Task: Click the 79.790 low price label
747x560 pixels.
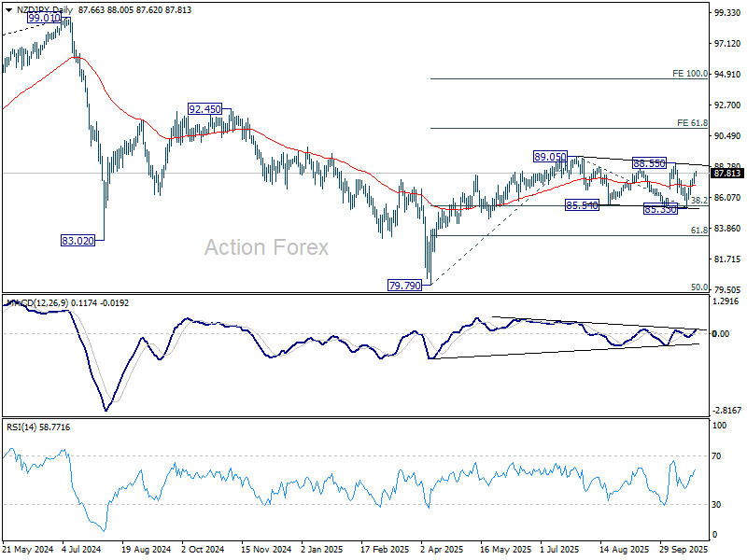Action: coord(405,286)
